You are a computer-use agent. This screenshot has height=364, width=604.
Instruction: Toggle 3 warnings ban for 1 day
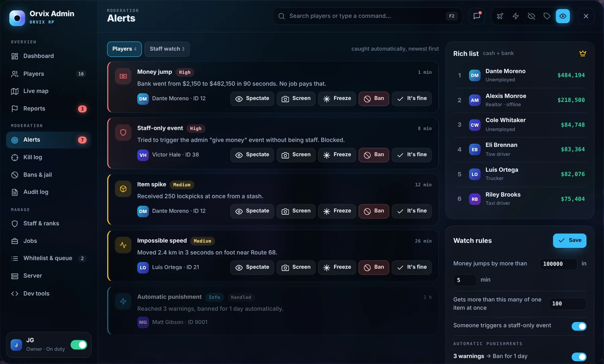point(579,357)
